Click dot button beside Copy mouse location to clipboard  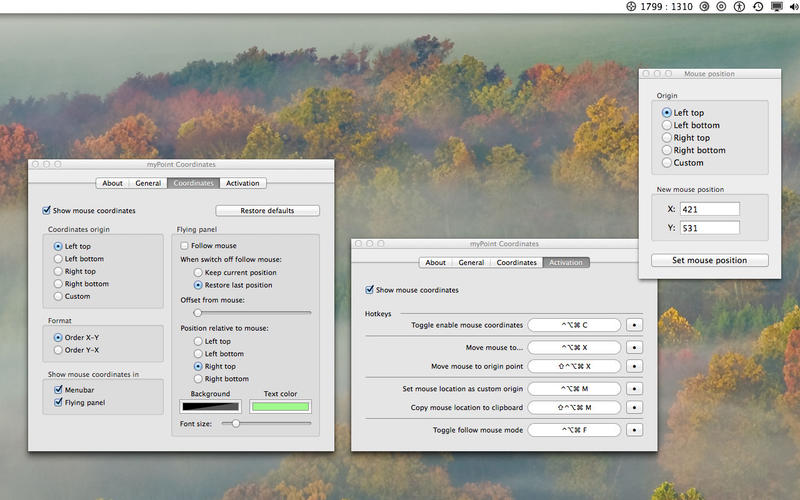(634, 408)
